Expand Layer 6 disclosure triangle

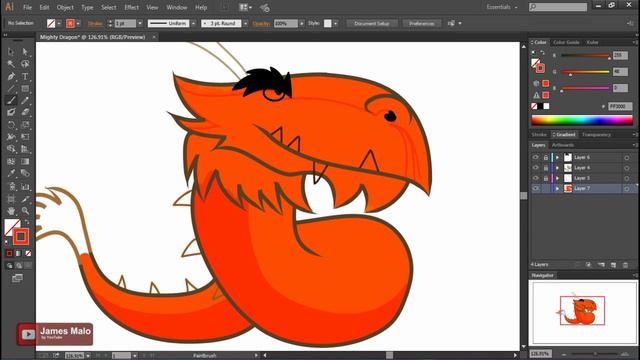[558, 157]
